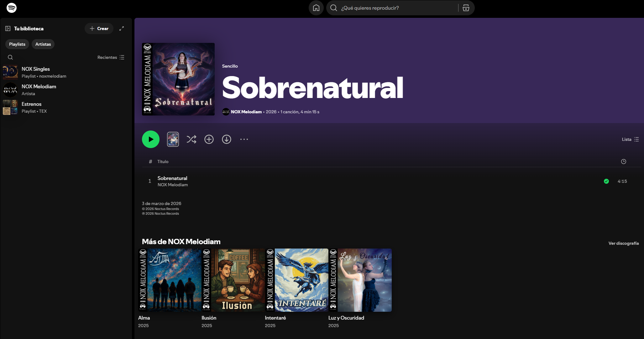Image resolution: width=644 pixels, height=339 pixels.
Task: Open NOX Melodiam artist in library
Action: tap(66, 90)
